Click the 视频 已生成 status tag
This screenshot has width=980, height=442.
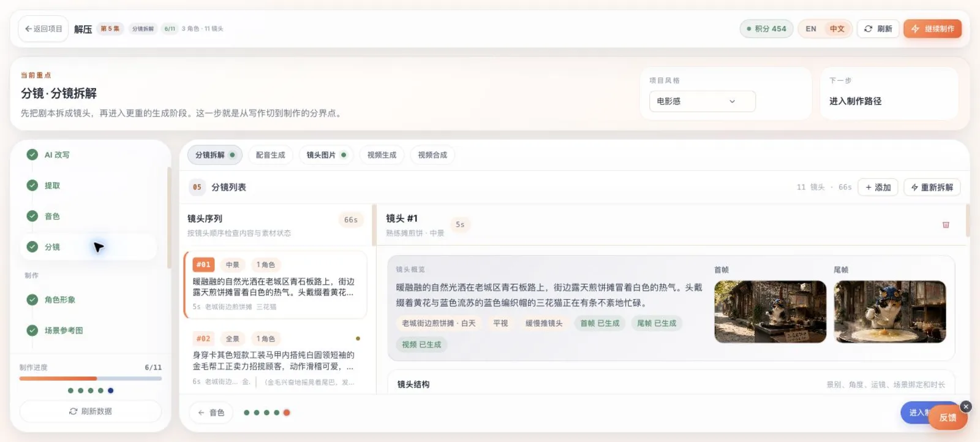tap(421, 345)
